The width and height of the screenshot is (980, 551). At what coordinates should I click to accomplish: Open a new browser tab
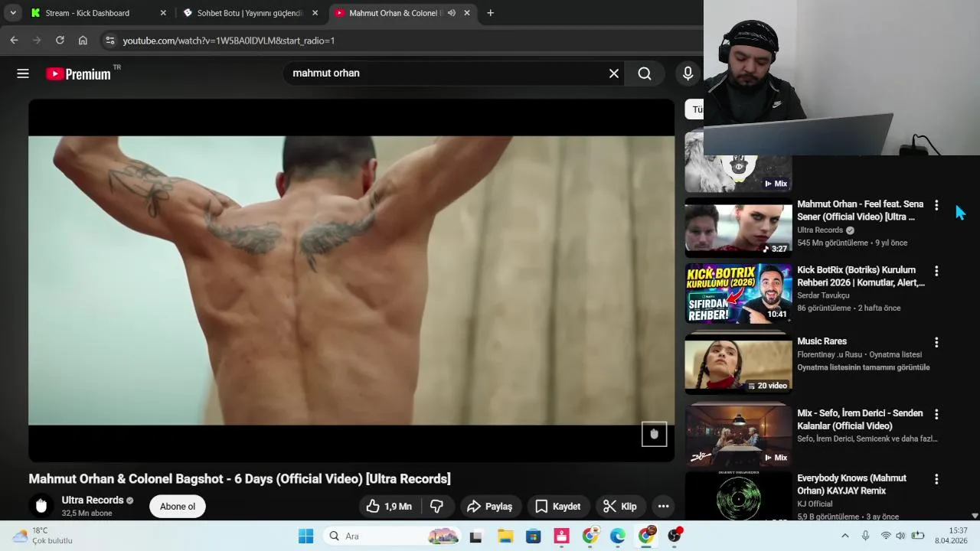tap(490, 13)
